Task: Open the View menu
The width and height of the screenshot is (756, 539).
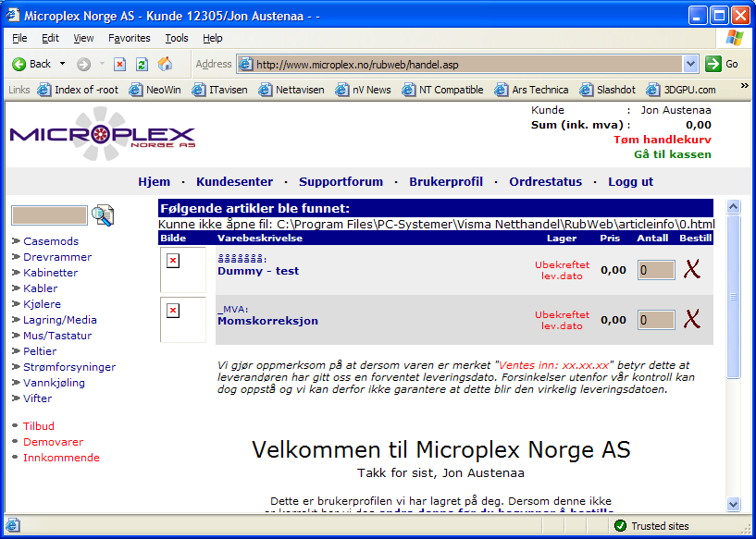Action: [83, 38]
